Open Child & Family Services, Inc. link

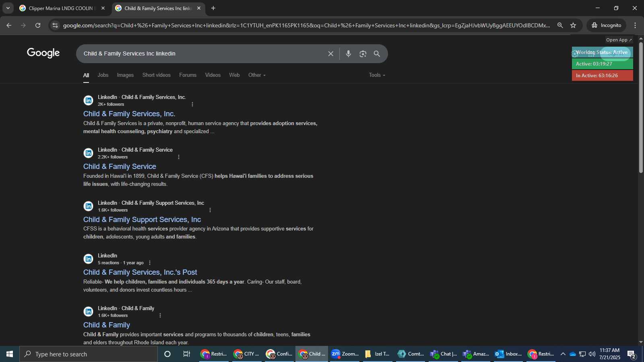[x=129, y=114]
